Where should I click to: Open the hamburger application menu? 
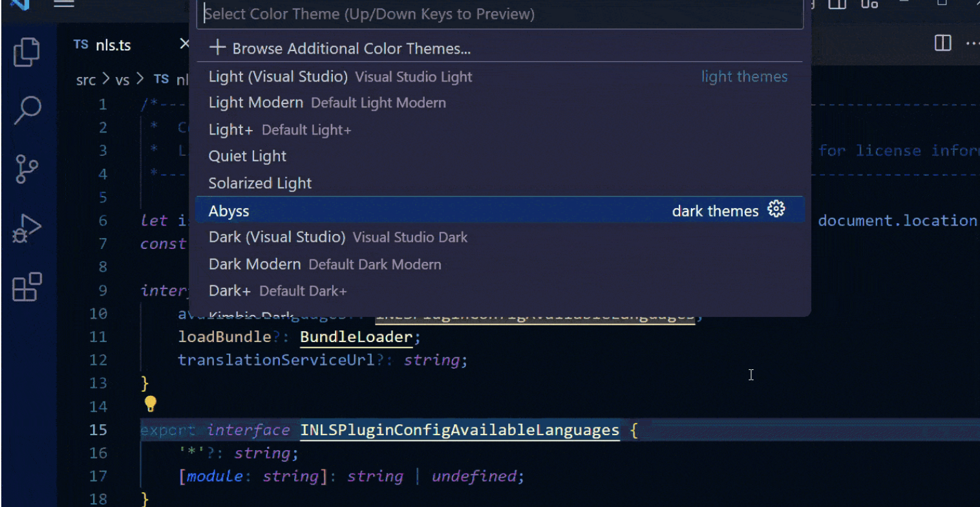(x=63, y=4)
